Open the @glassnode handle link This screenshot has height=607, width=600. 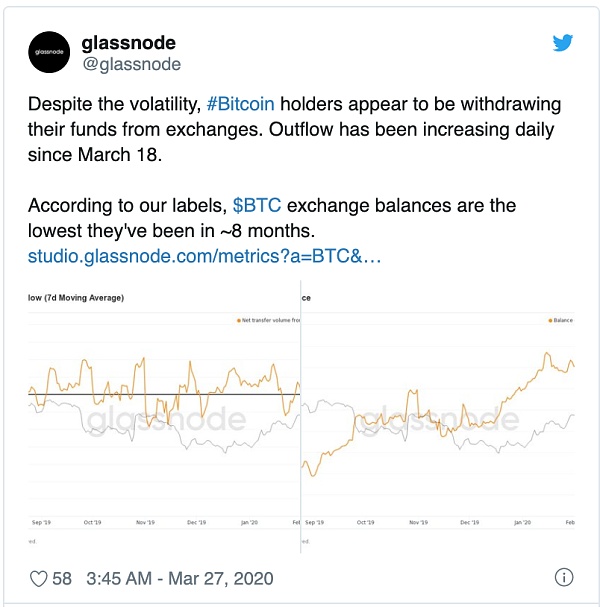coord(132,64)
